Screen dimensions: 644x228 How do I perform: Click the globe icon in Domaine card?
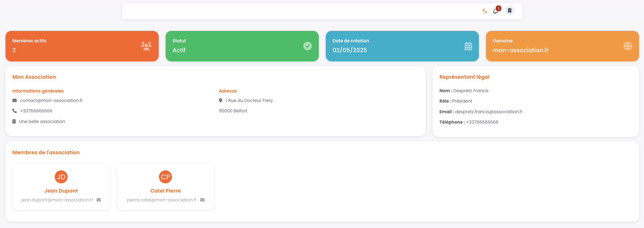628,46
